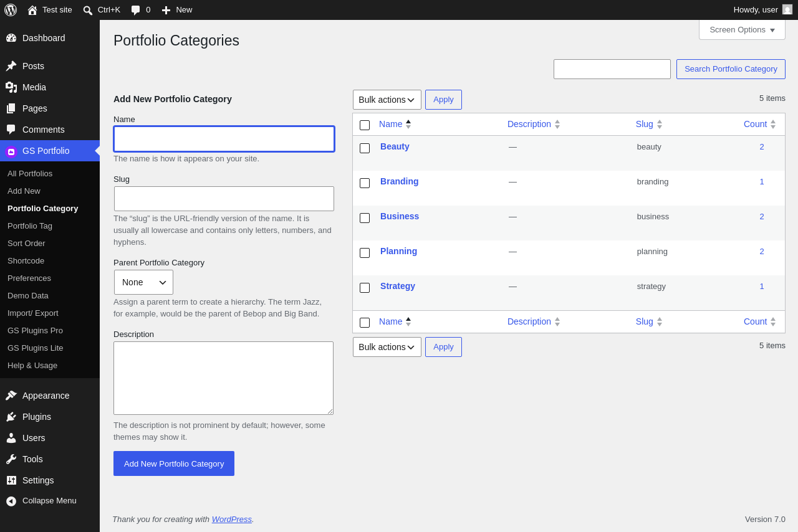The width and height of the screenshot is (798, 532).
Task: Open Shortcode submenu item
Action: 26,260
